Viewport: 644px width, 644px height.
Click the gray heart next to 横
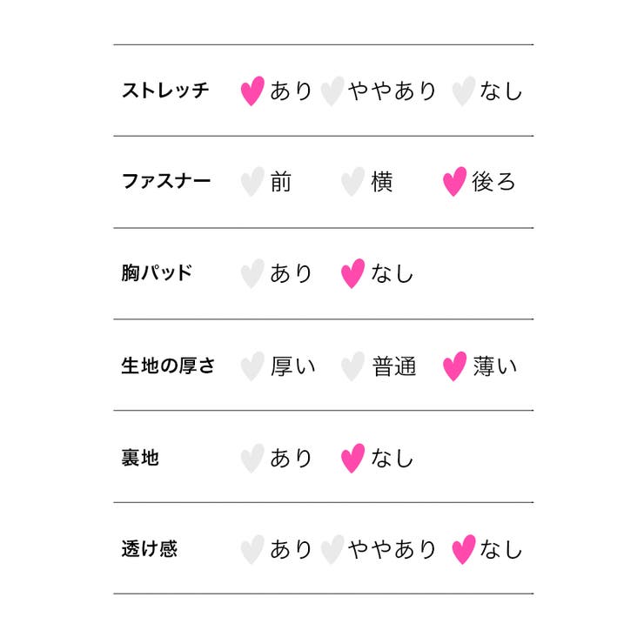352,182
